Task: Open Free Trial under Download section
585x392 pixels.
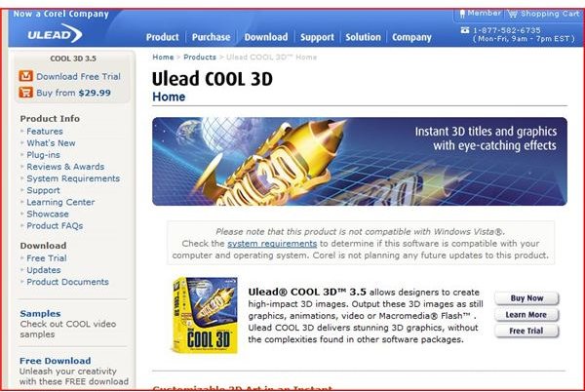Action: [47, 258]
